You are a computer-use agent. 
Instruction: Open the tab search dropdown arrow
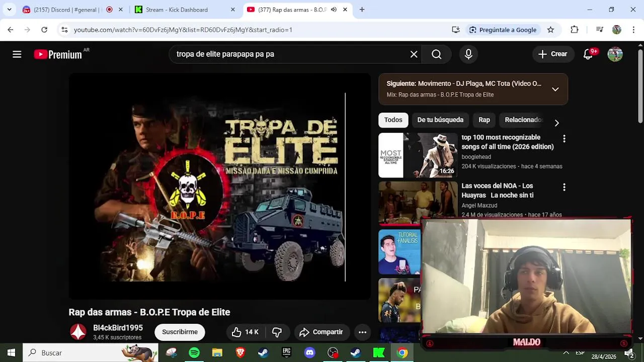[x=9, y=10]
